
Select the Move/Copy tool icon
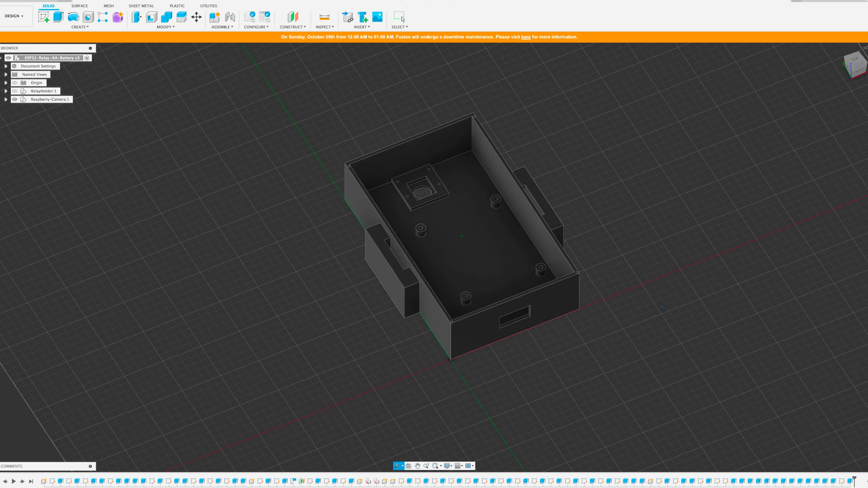(197, 17)
